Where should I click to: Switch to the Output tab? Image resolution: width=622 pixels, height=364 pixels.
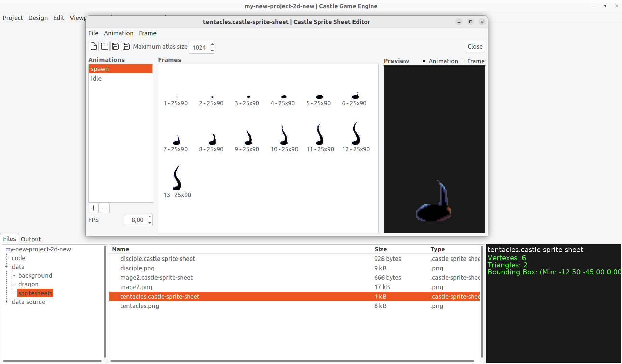tap(31, 239)
